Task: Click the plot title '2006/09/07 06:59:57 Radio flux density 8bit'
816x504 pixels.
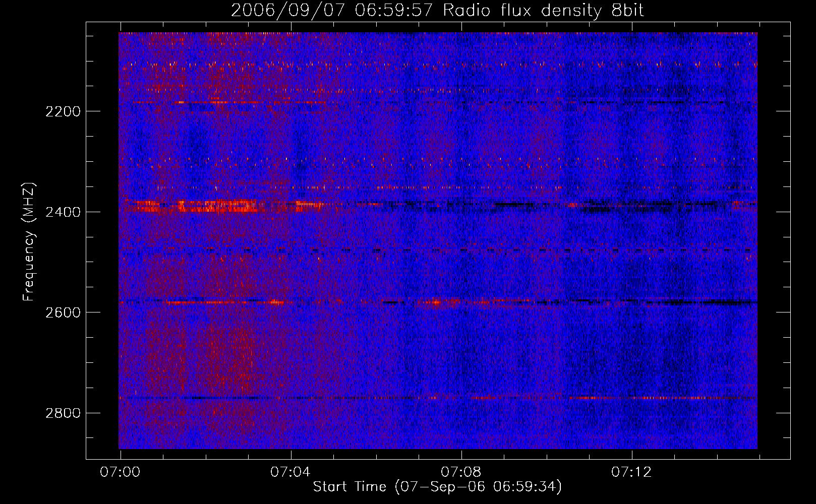Action: pos(437,11)
